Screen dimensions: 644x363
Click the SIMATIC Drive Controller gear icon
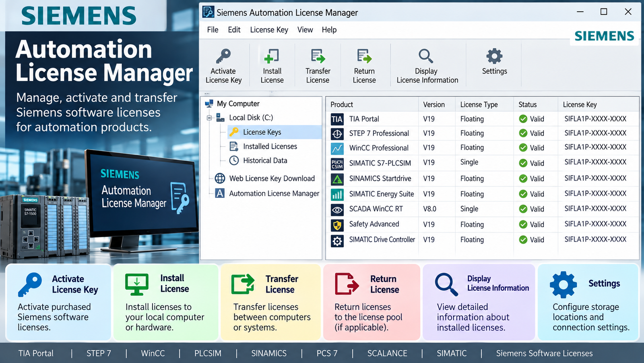(x=337, y=241)
